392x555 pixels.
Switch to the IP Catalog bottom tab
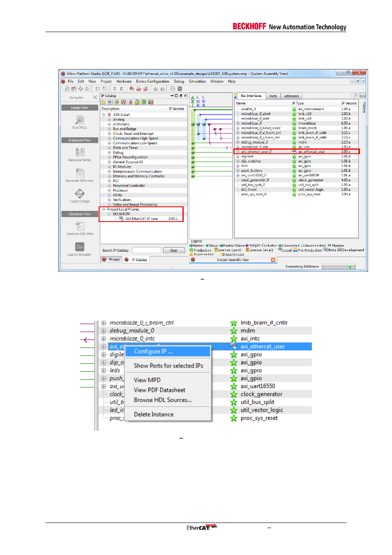tap(136, 260)
